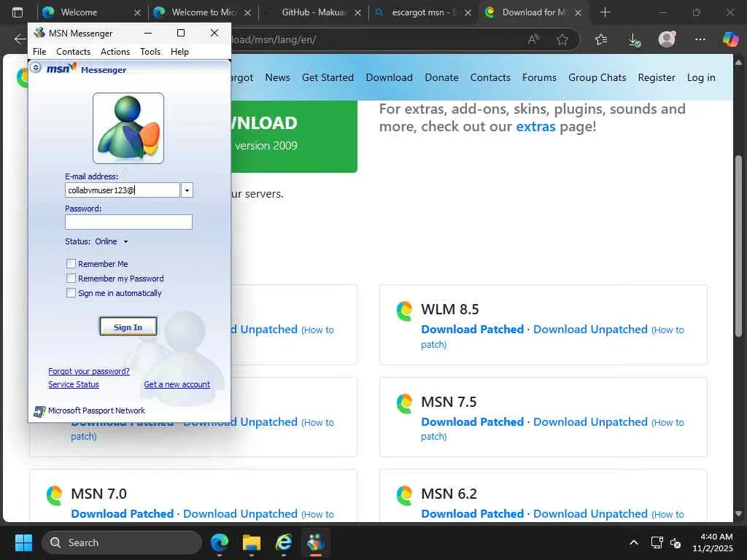Image resolution: width=747 pixels, height=560 pixels.
Task: Open the Register link in site navigation
Action: [x=657, y=77]
